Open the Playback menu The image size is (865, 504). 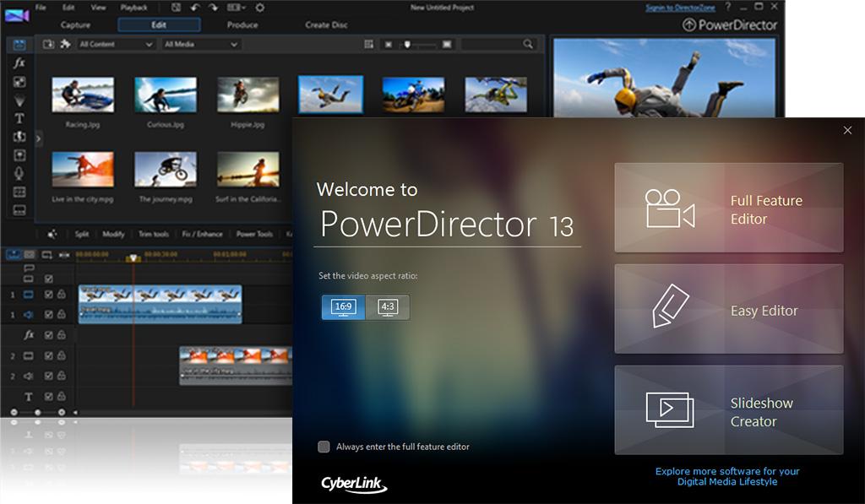click(133, 8)
